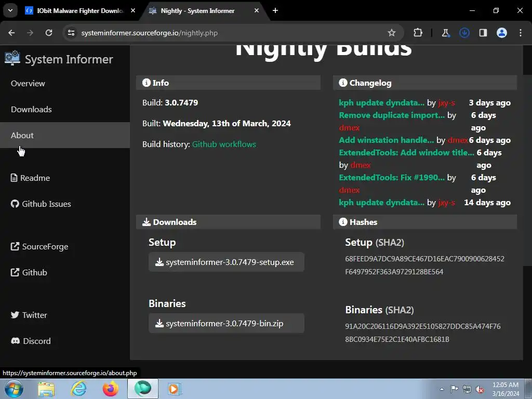Click the Readme document icon
The width and height of the screenshot is (532, 399).
[14, 178]
